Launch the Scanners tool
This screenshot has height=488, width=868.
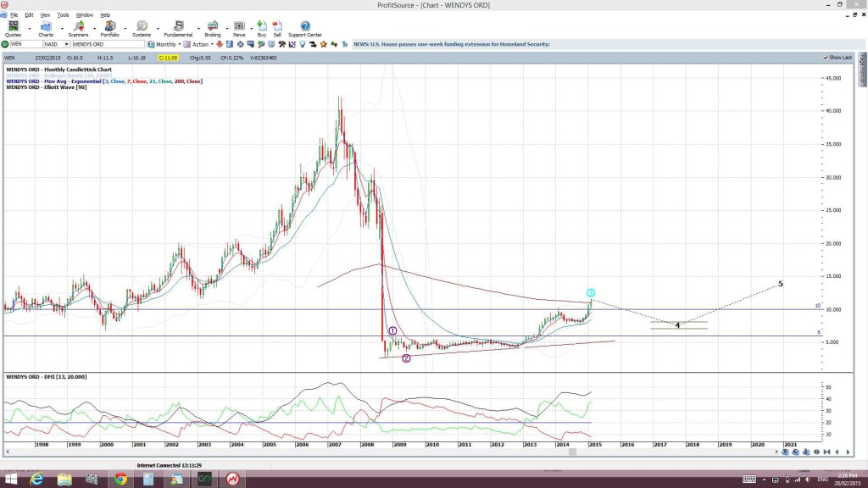(78, 29)
